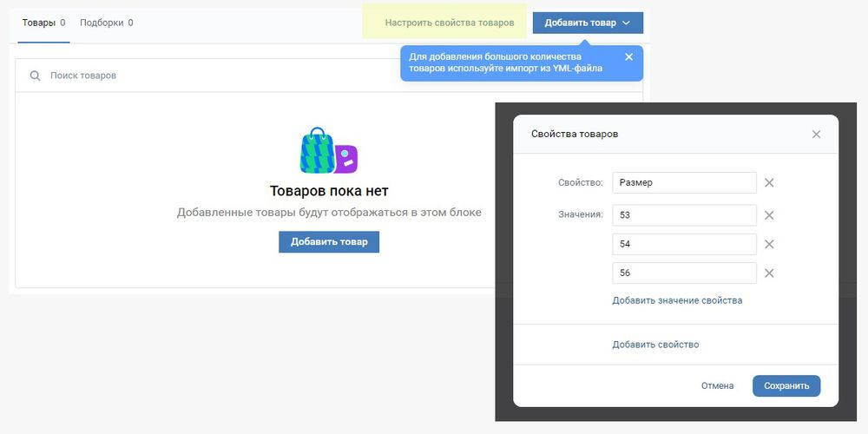Save properties with Сохранить button

tap(786, 386)
